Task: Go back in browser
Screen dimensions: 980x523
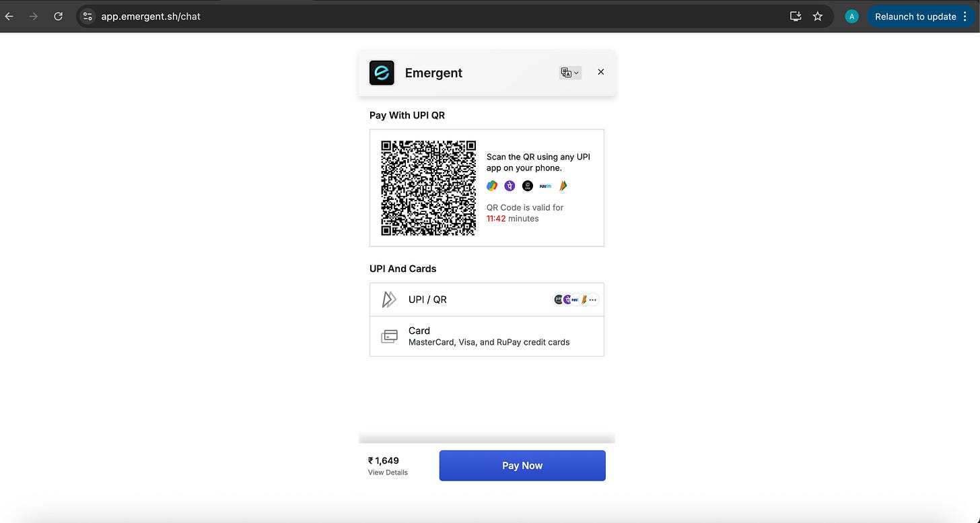Action: (9, 16)
